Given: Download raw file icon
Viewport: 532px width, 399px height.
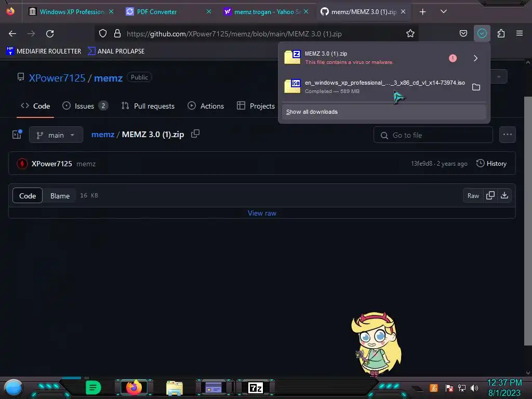Looking at the screenshot, I should pos(504,196).
